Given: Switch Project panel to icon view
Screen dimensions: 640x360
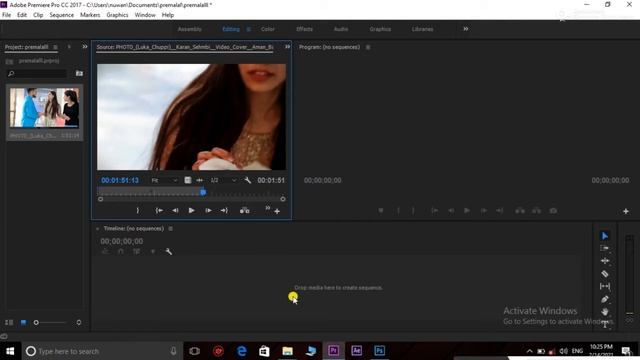Looking at the screenshot, I should 23,322.
